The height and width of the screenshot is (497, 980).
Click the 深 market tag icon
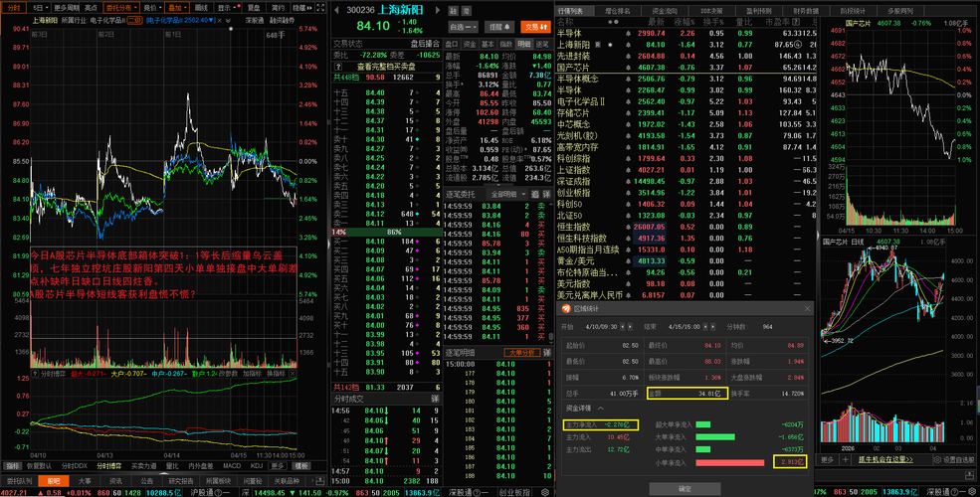click(467, 11)
